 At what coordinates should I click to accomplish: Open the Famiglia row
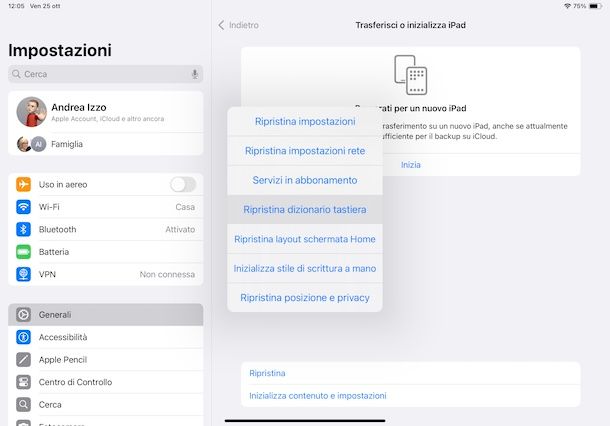tap(105, 144)
